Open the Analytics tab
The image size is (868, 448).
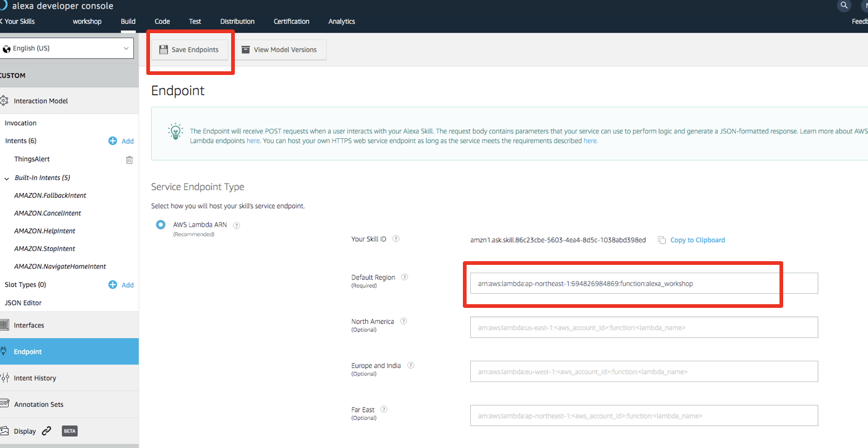(x=342, y=22)
